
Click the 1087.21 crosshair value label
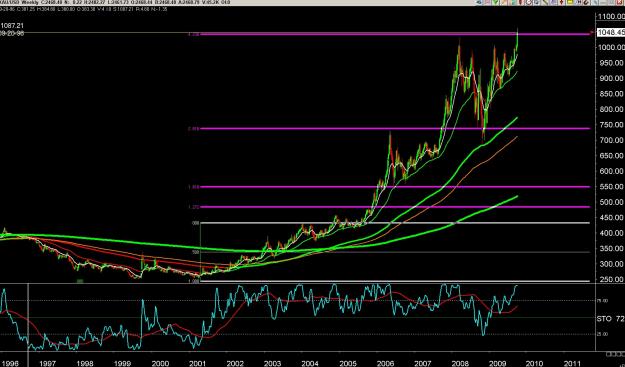pyautogui.click(x=12, y=25)
